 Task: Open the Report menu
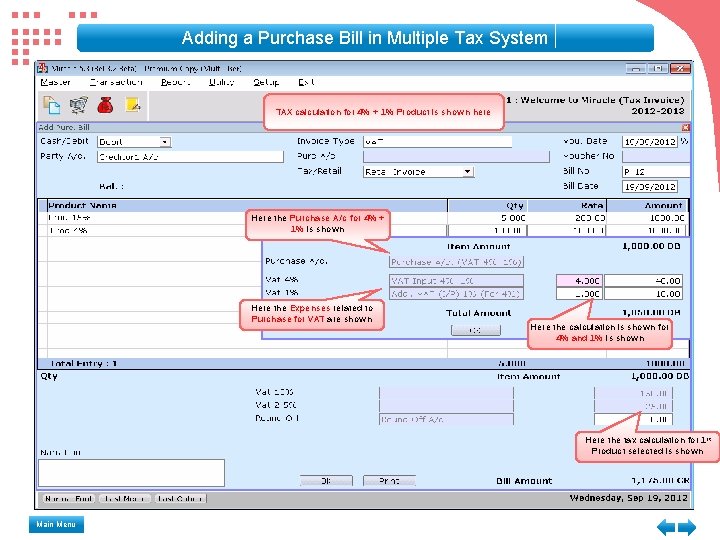click(x=175, y=82)
